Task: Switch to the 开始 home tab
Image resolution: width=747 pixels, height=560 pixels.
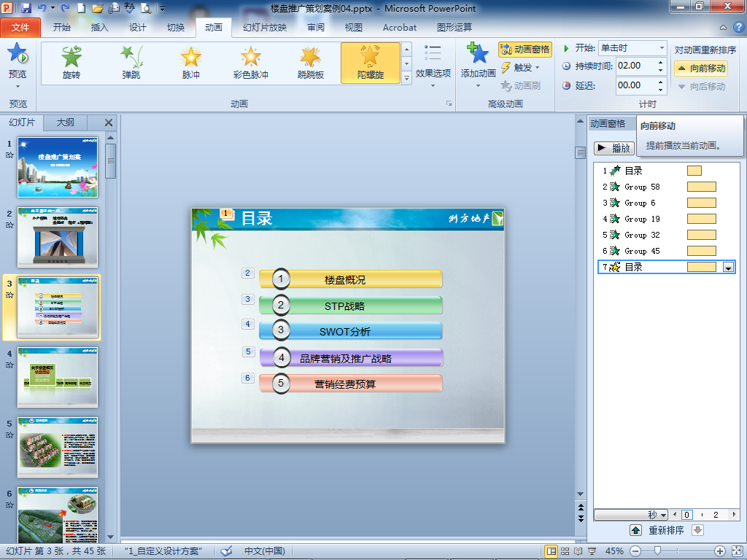Action: pos(62,28)
